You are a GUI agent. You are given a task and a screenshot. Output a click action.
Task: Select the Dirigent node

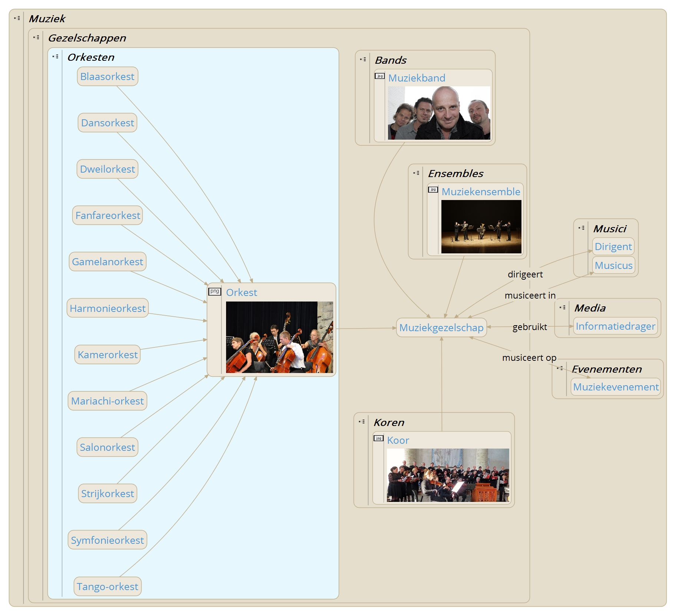click(613, 247)
